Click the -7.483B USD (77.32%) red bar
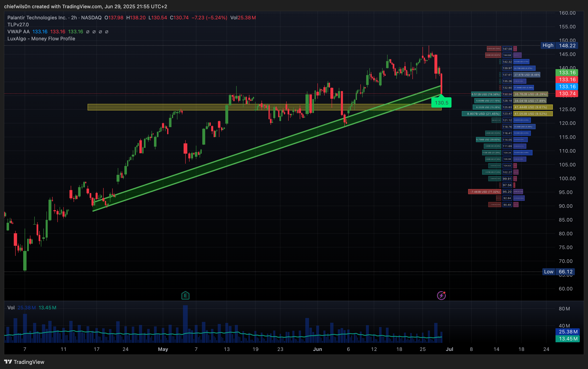588x369 pixels. (x=485, y=192)
